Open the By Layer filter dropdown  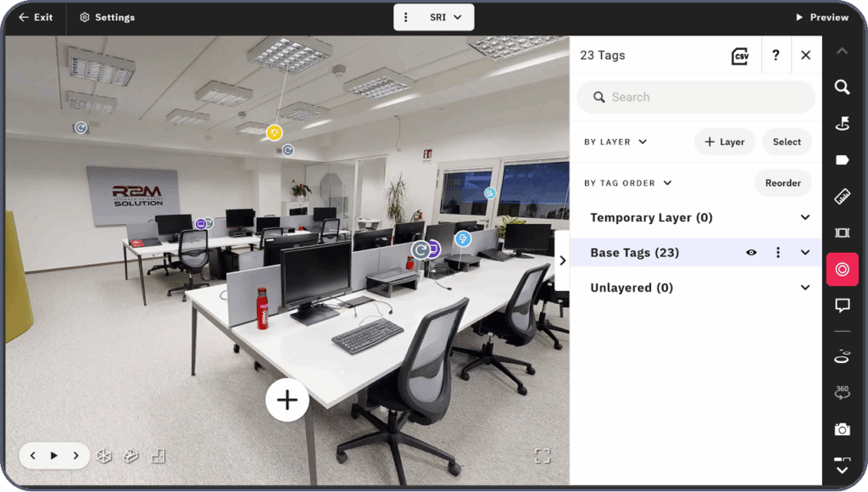click(615, 143)
